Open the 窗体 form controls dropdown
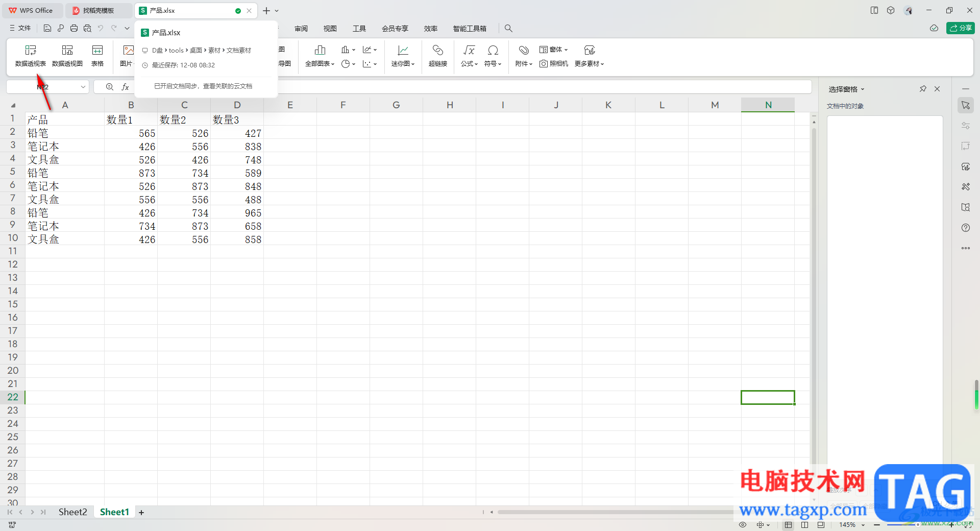The width and height of the screenshot is (980, 531). tap(554, 50)
